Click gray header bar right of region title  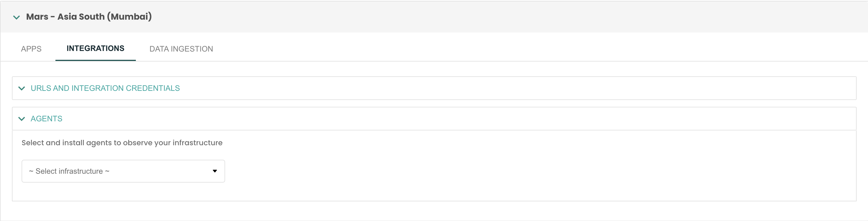coord(505,17)
